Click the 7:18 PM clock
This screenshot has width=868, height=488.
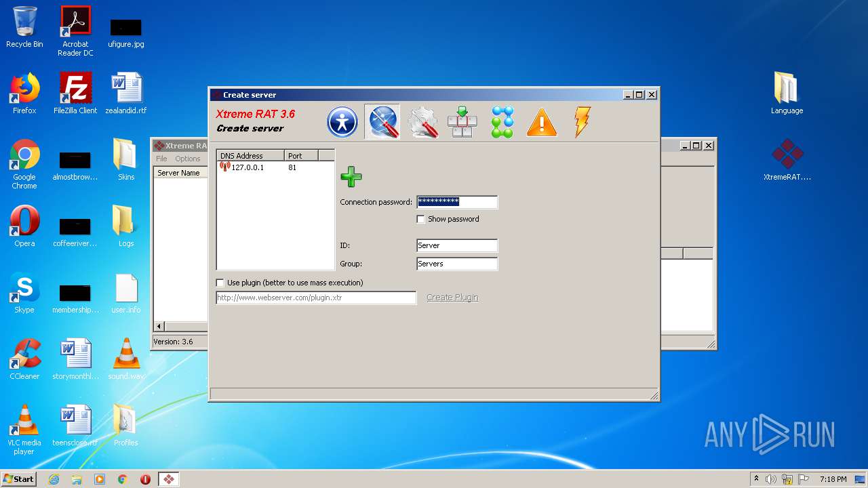pos(833,479)
